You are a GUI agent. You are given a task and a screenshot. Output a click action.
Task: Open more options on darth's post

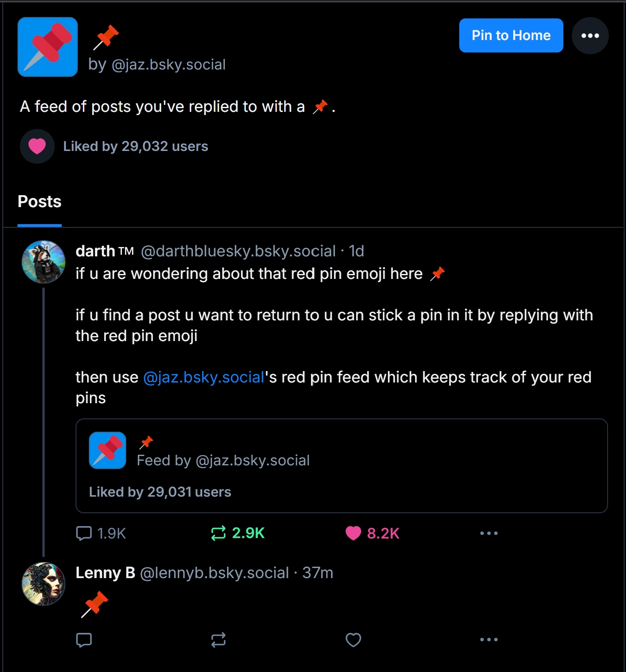489,533
